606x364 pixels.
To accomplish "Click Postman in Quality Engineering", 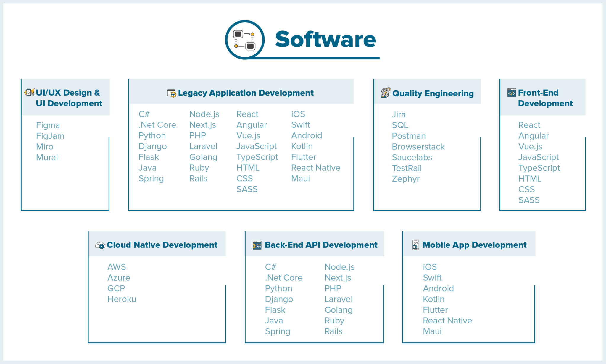I will (409, 136).
